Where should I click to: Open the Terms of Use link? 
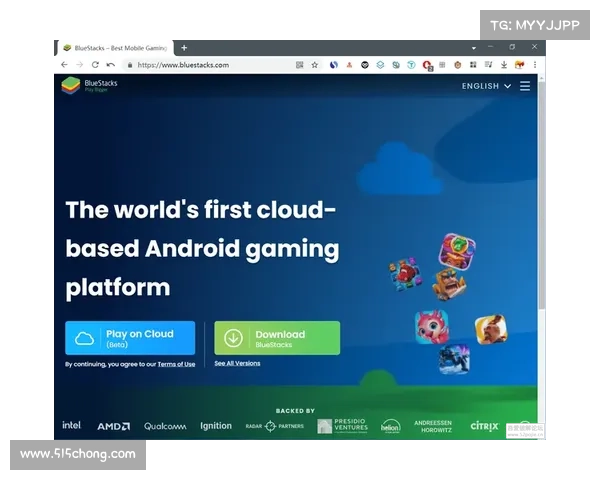click(x=176, y=364)
